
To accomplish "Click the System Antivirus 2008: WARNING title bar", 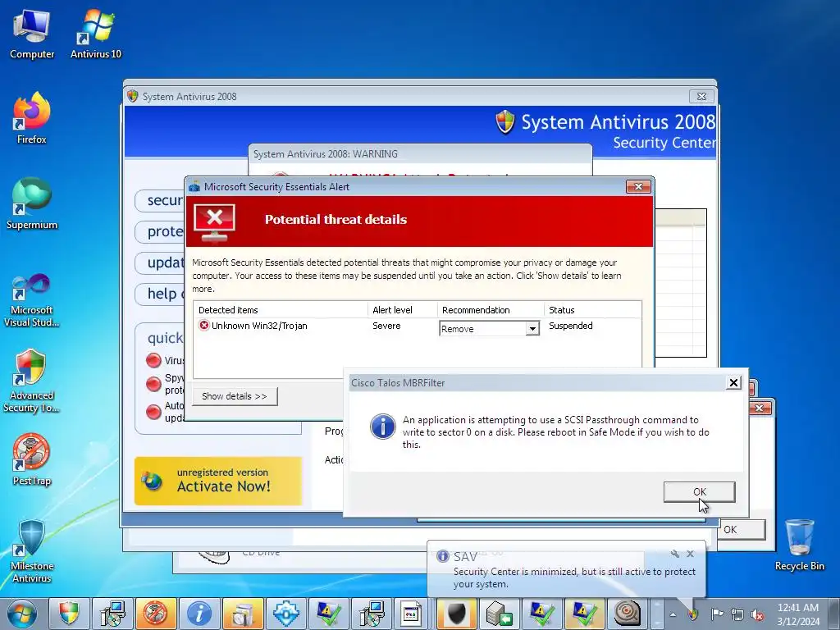I will pyautogui.click(x=421, y=154).
